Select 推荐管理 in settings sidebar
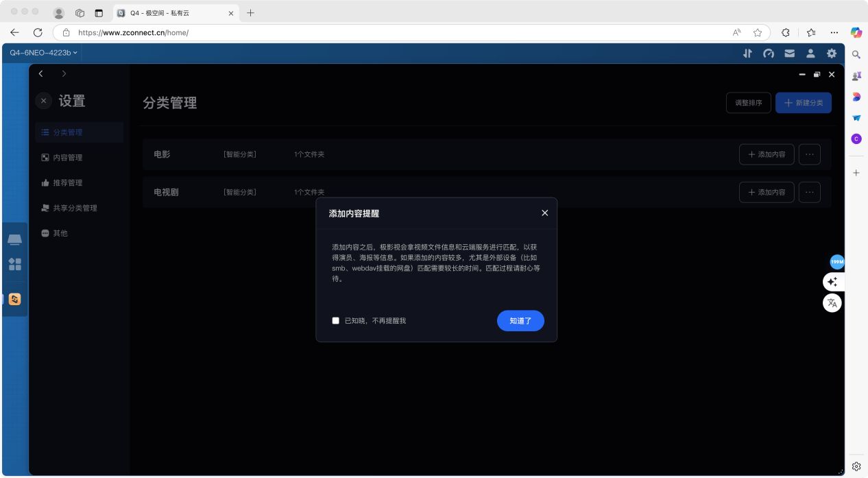The width and height of the screenshot is (868, 478). [x=67, y=183]
